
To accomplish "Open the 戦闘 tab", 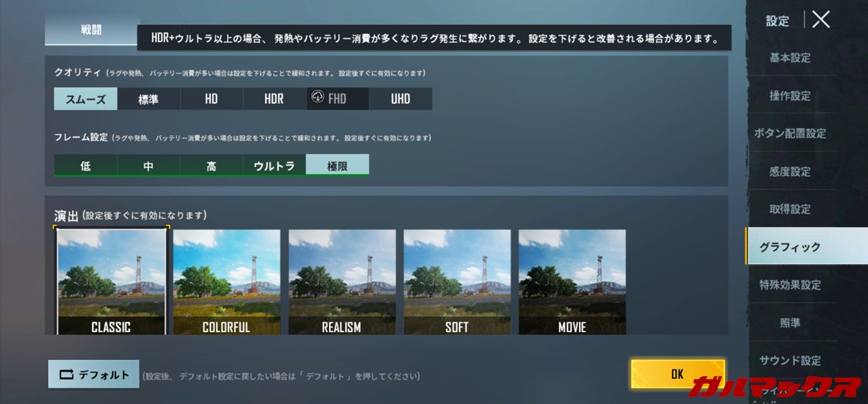I will [92, 31].
